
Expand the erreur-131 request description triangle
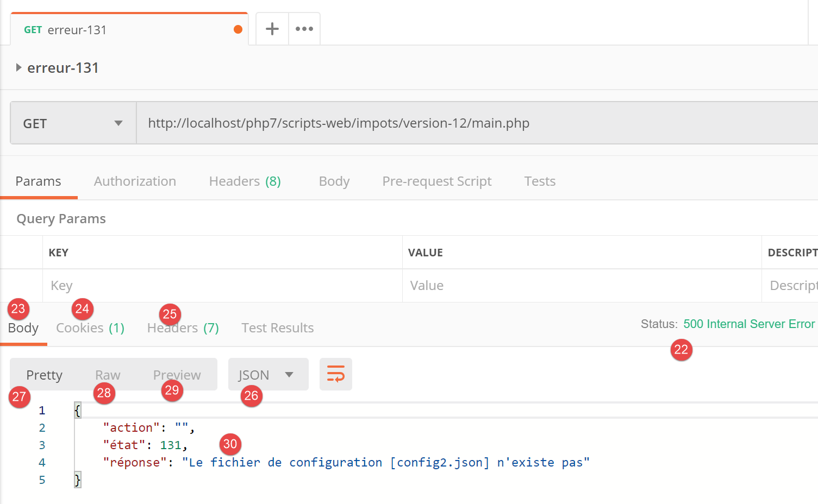pos(18,68)
